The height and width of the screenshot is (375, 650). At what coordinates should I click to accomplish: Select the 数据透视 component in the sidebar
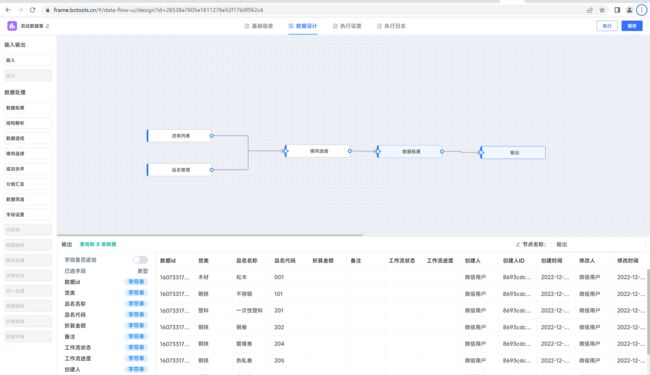point(28,138)
